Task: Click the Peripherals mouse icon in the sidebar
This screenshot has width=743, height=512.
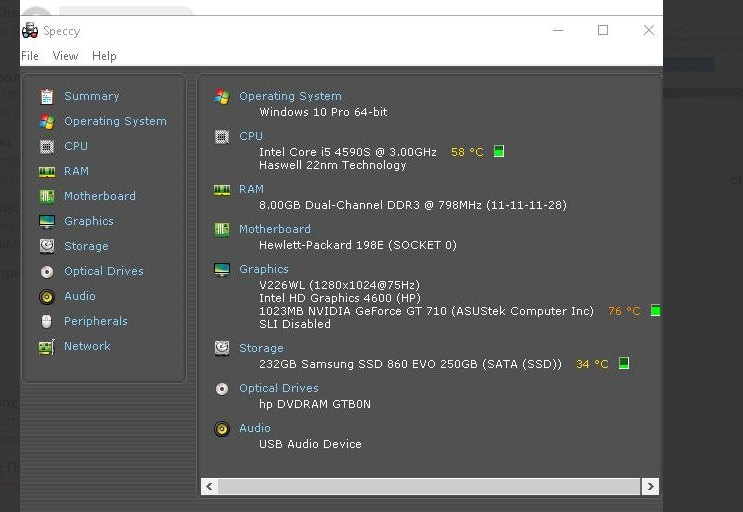Action: [x=46, y=322]
